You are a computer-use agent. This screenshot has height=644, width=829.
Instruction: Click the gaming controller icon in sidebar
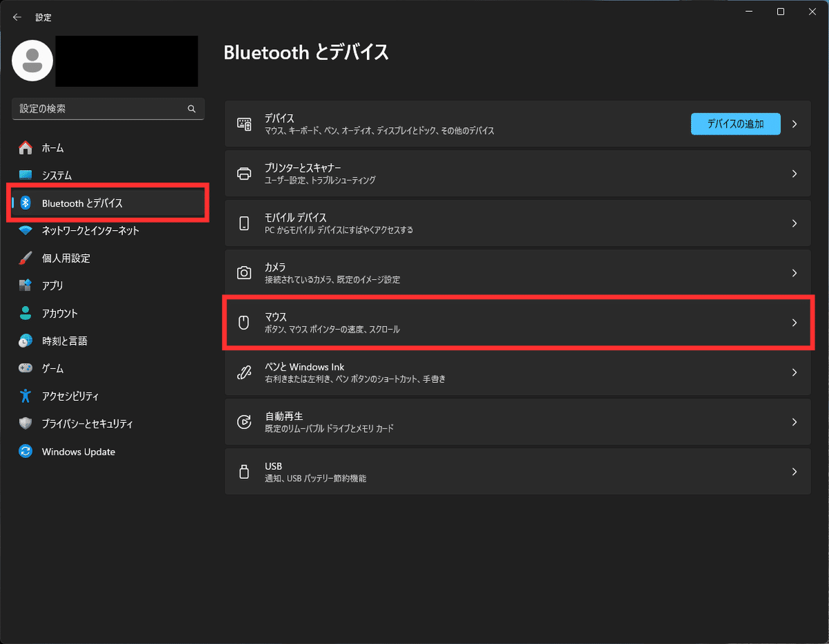(x=26, y=368)
